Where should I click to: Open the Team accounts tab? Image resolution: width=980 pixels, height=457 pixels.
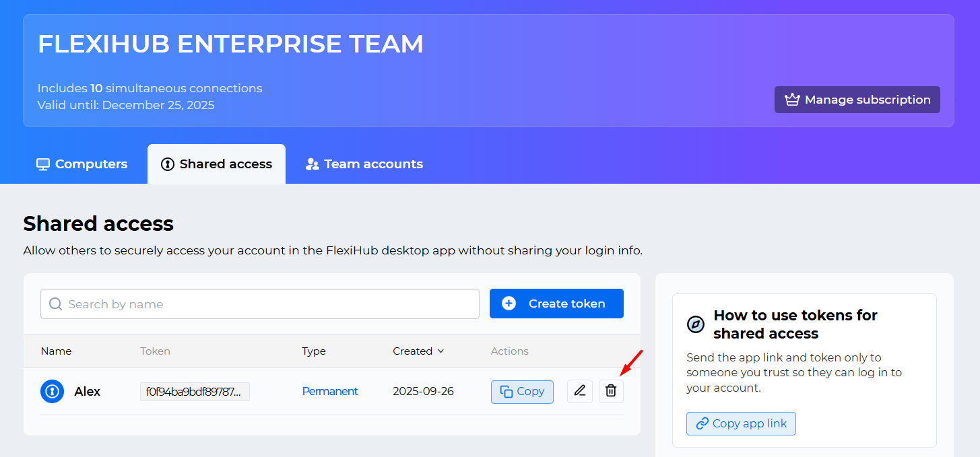(x=364, y=164)
